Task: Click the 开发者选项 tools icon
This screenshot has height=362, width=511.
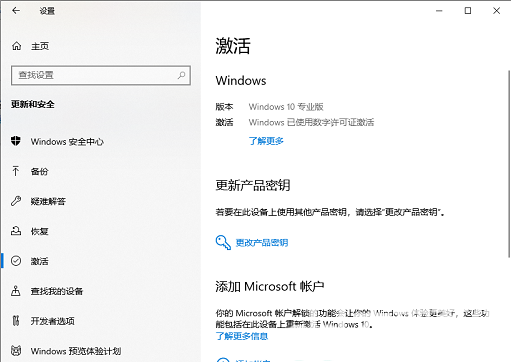Action: pyautogui.click(x=16, y=321)
